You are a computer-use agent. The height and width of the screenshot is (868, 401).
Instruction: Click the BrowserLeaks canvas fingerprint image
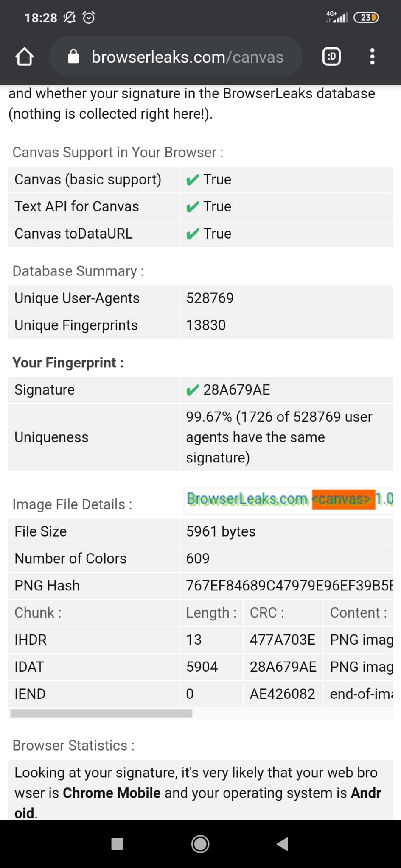289,500
